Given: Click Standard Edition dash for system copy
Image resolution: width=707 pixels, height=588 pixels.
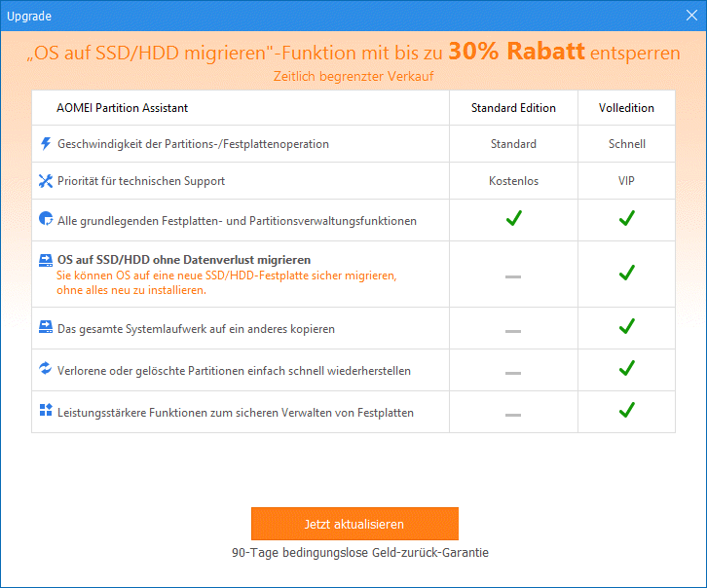Looking at the screenshot, I should pos(513,331).
